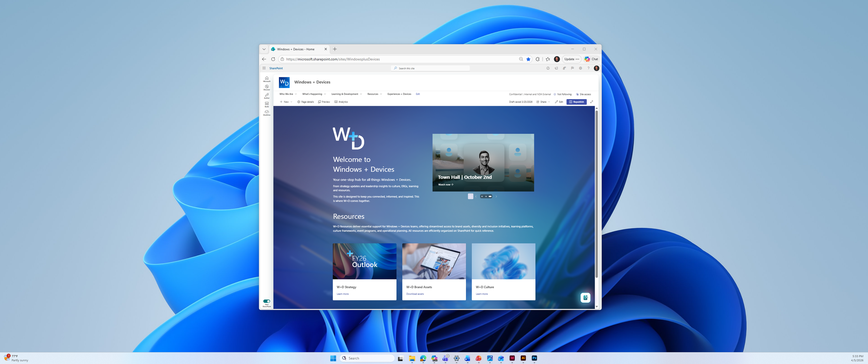Click Learn more under W+D Culture

(x=482, y=294)
